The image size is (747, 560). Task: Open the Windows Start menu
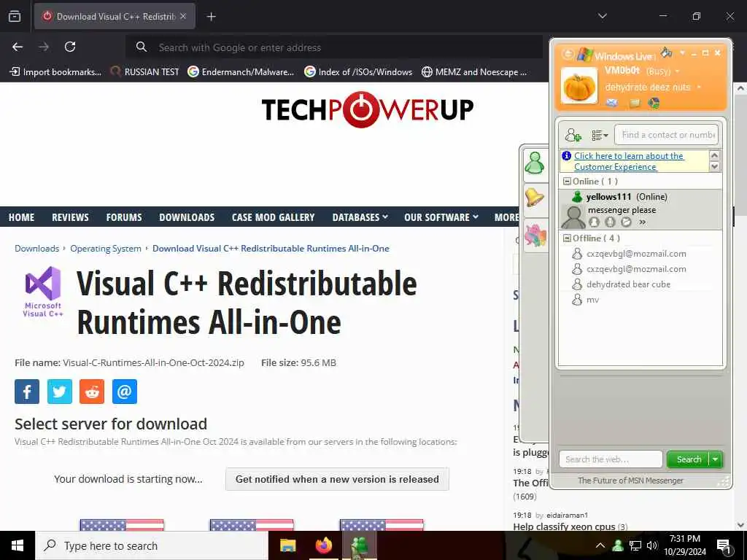18,545
